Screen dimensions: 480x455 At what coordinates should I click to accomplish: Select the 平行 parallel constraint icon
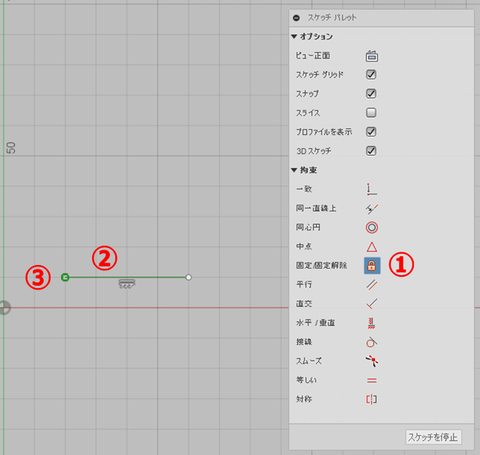click(x=372, y=285)
